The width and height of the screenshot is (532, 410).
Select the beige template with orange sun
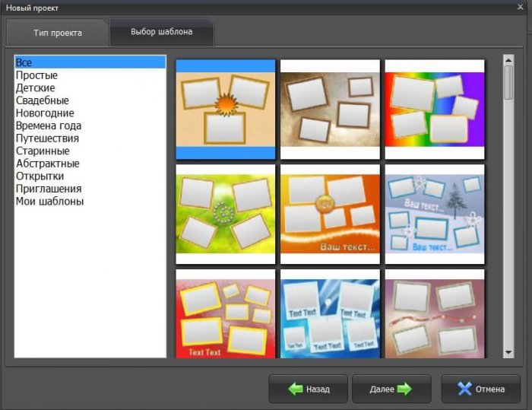point(226,109)
